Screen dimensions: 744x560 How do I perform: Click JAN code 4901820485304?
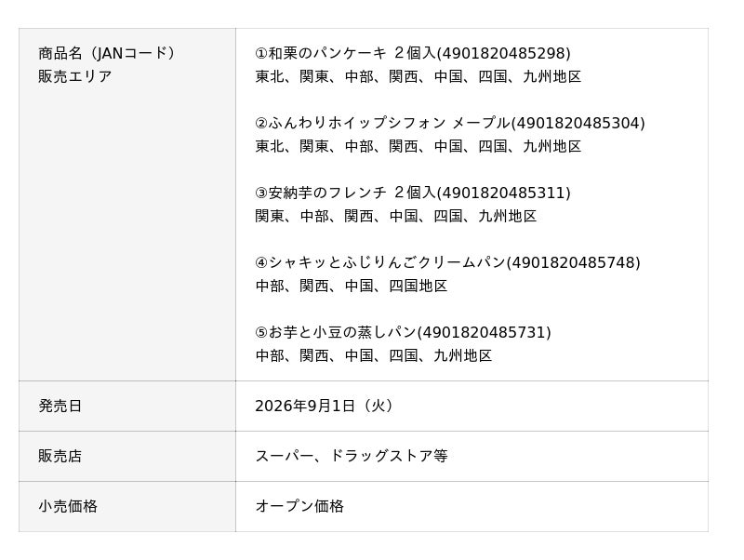click(578, 123)
